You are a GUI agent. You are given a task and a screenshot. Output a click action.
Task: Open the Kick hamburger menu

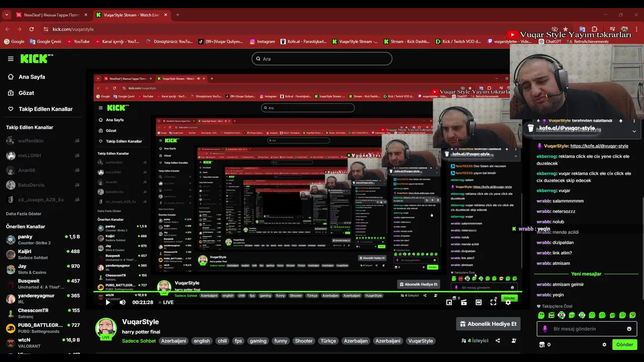coord(11,59)
